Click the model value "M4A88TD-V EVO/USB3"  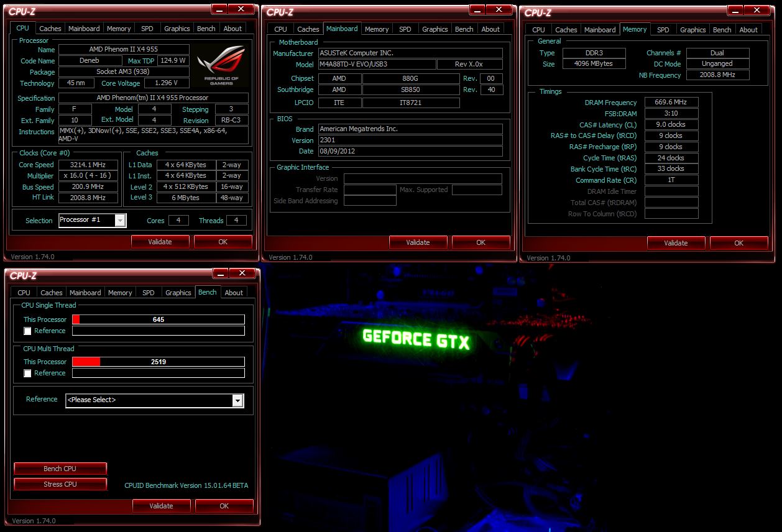tap(377, 65)
